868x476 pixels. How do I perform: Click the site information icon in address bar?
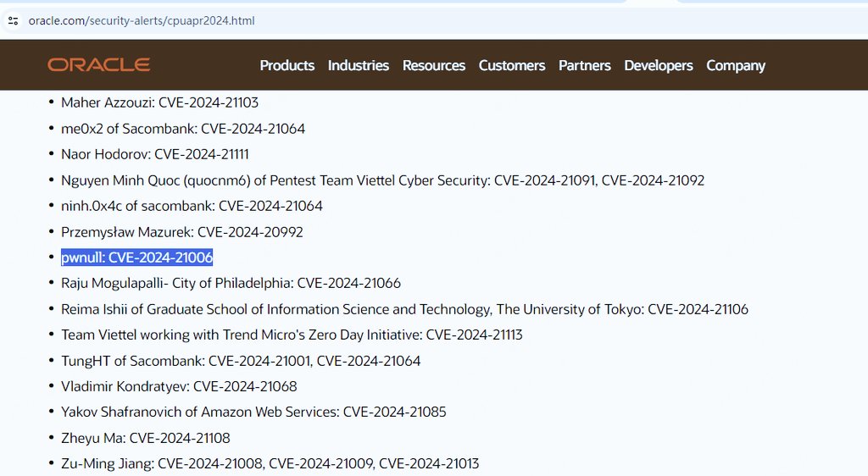(x=14, y=21)
